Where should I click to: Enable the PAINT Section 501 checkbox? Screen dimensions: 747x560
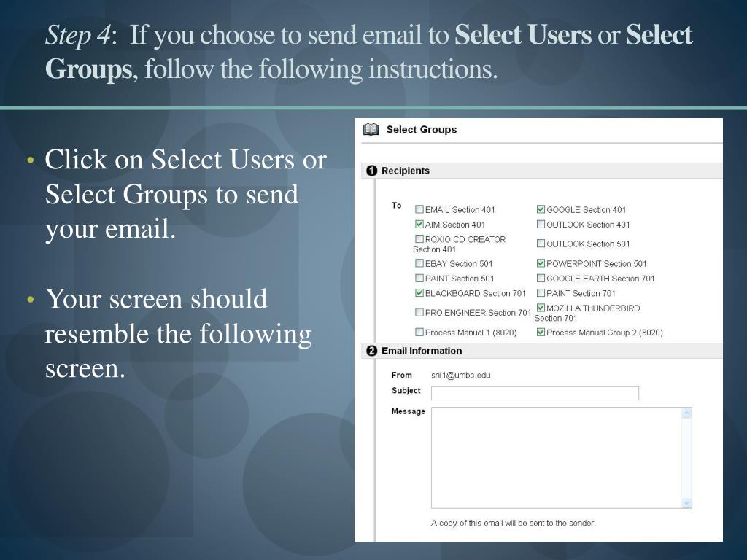coord(419,278)
